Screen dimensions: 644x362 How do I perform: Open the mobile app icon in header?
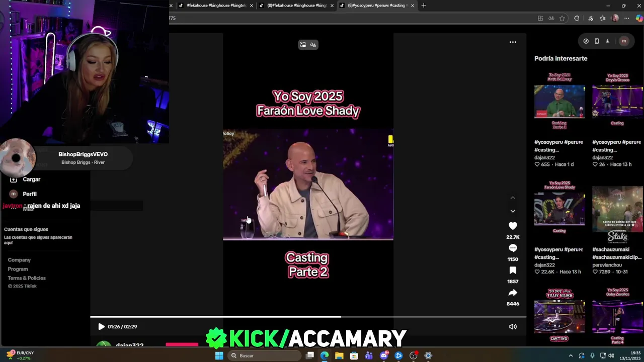point(597,41)
